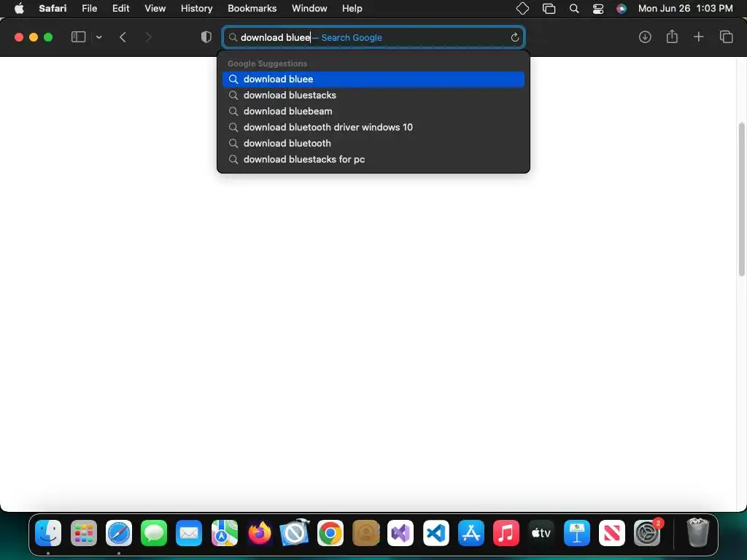Launch Firefox from the Dock
This screenshot has width=747, height=560.
pyautogui.click(x=260, y=533)
